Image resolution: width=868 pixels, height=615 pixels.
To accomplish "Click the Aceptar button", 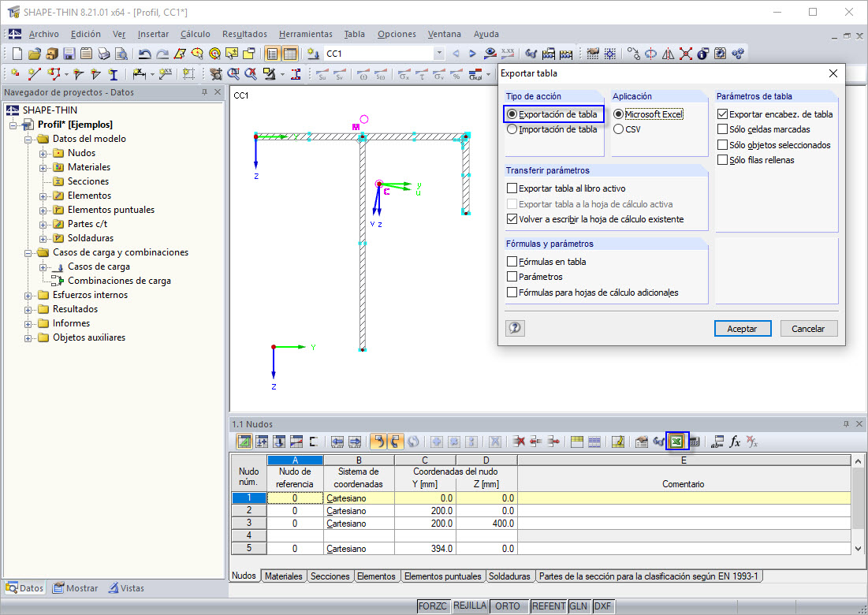I will pos(742,328).
